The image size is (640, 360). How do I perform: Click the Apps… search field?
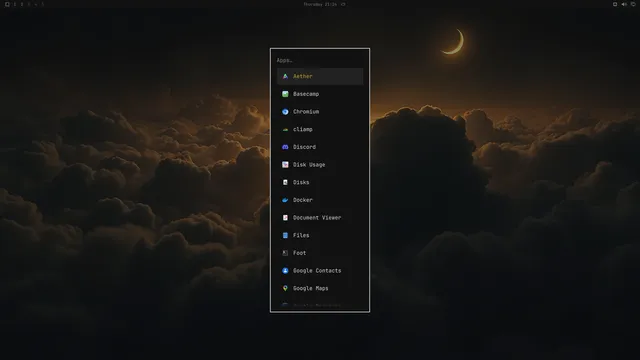(320, 60)
